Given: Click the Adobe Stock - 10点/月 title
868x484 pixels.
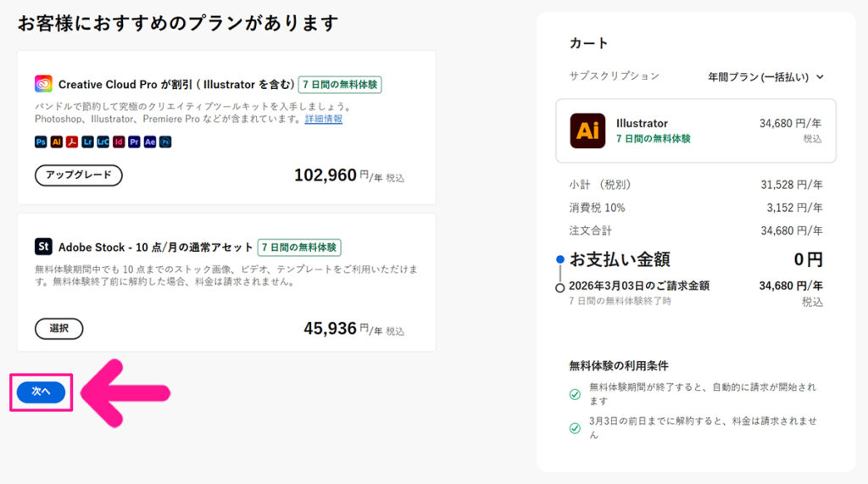Looking at the screenshot, I should coord(156,248).
